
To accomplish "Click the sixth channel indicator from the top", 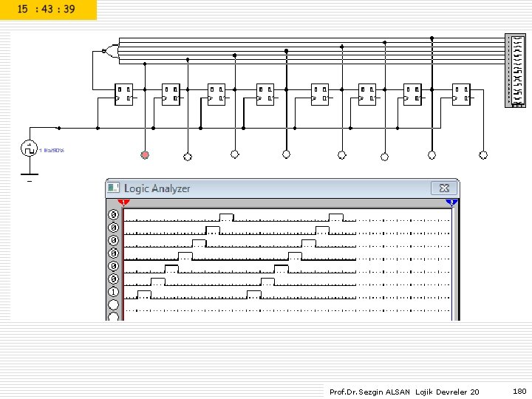I will point(114,279).
